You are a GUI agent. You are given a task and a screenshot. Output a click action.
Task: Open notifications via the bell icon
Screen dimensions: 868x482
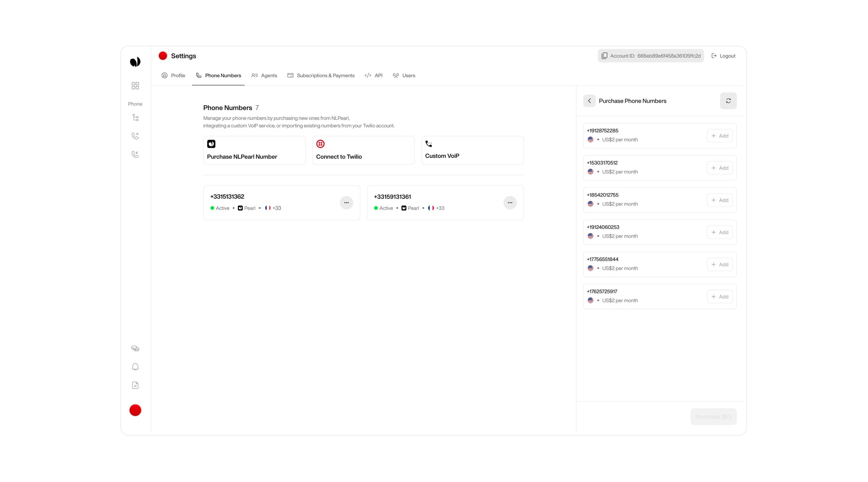[x=135, y=367]
